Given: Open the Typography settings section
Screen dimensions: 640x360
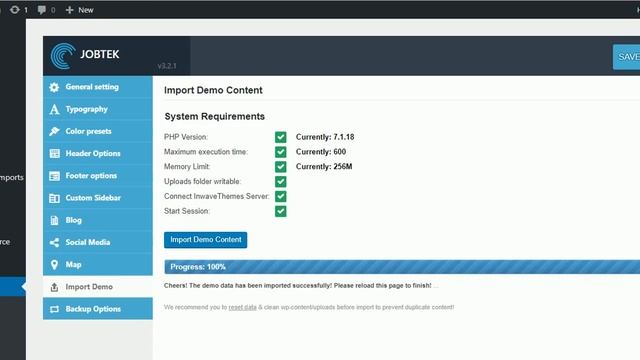Looking at the screenshot, I should coord(98,109).
